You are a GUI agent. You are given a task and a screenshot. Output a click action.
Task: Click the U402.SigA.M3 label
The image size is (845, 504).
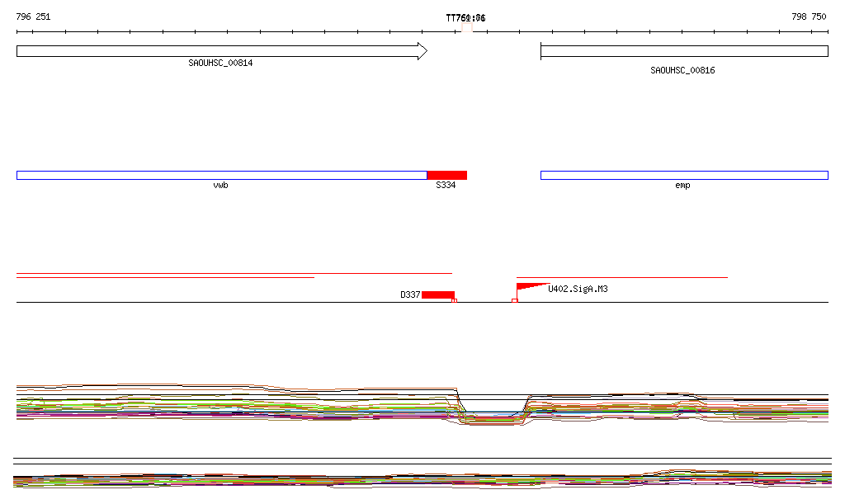578,290
